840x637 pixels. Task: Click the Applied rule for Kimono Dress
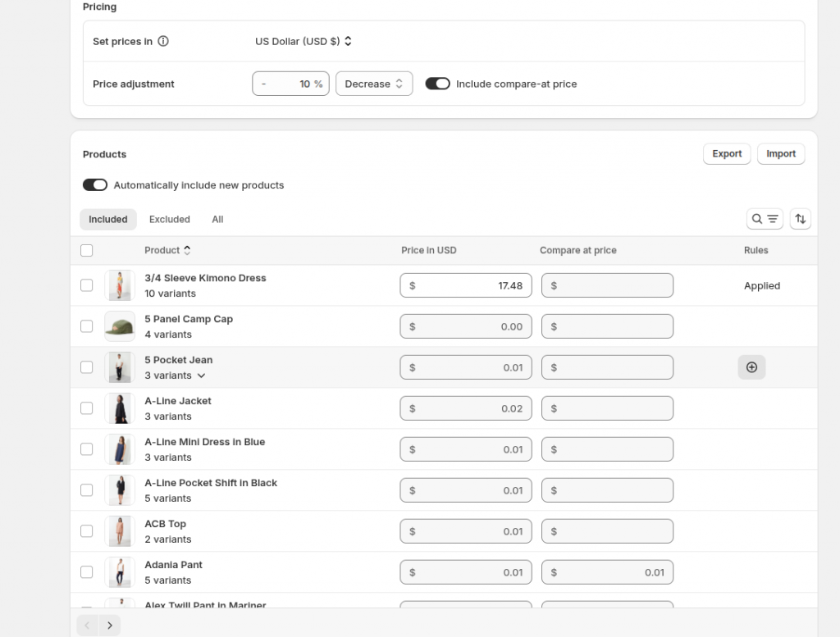pos(762,286)
